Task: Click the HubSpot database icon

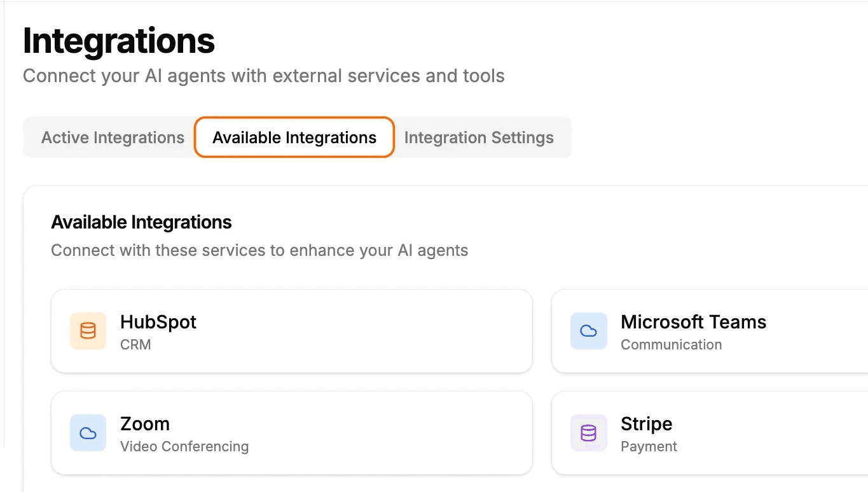Action: point(88,331)
